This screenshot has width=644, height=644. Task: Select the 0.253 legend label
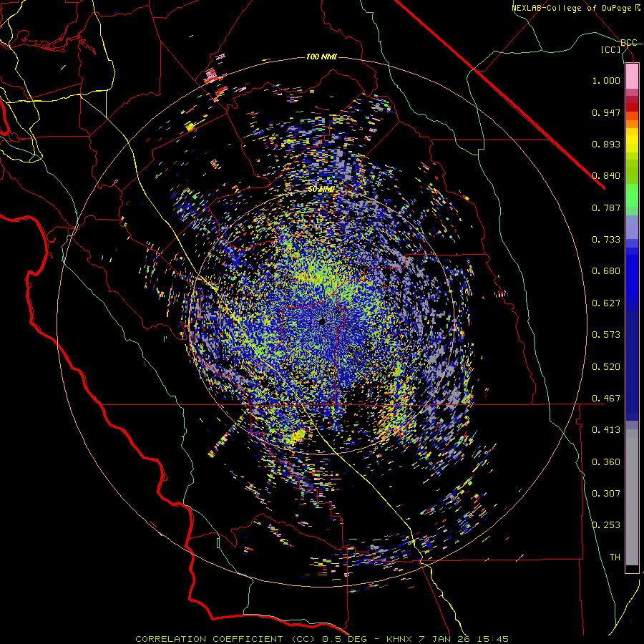tap(606, 525)
